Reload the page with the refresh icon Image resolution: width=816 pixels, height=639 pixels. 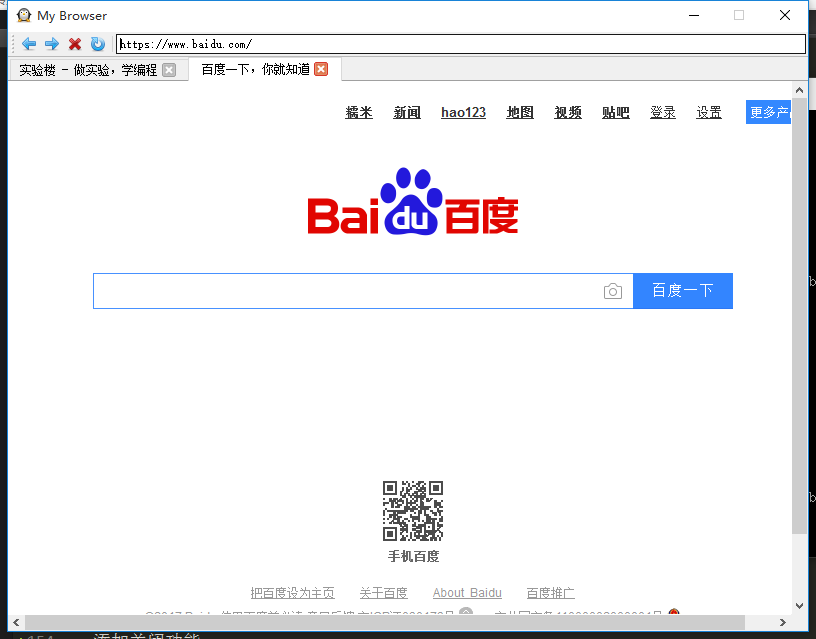pos(97,44)
